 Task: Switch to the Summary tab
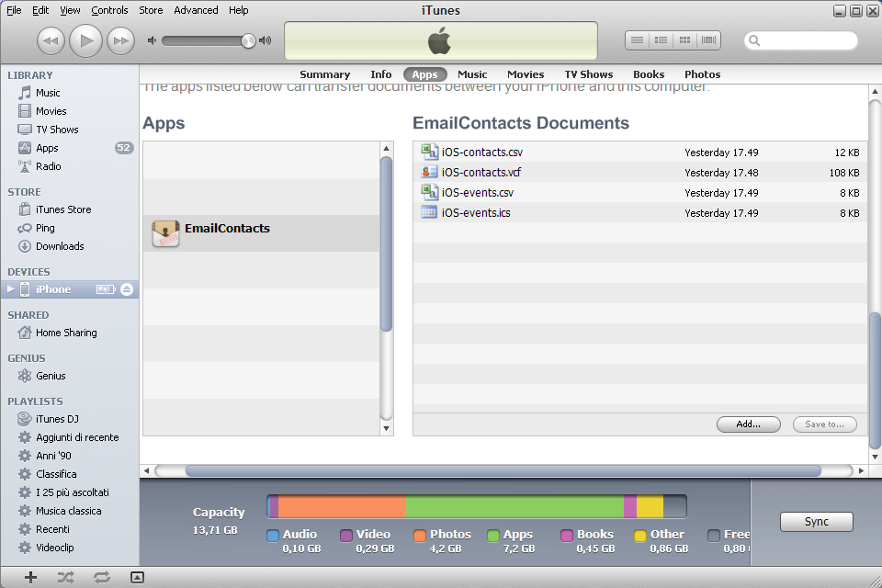[x=324, y=74]
